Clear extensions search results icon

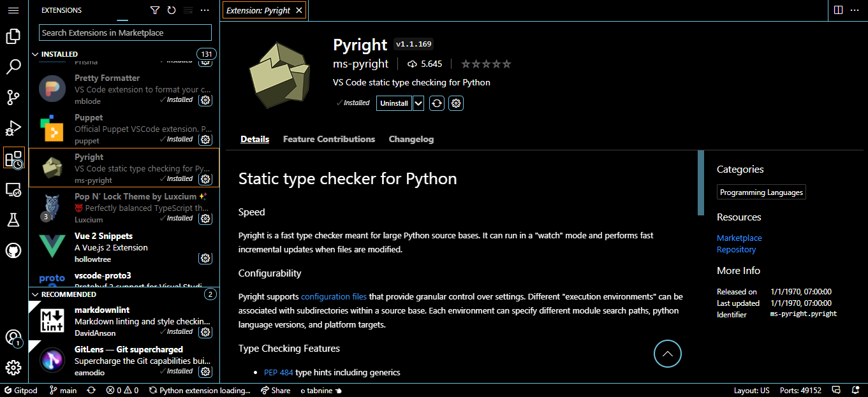coord(188,10)
